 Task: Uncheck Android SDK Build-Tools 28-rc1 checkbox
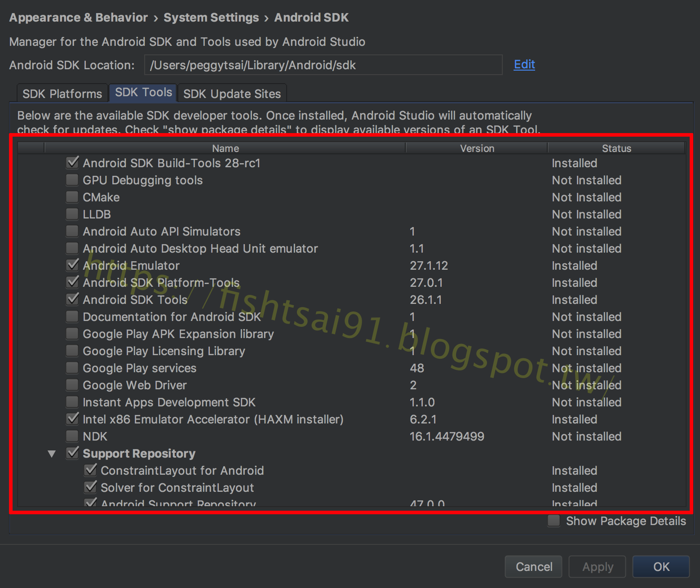click(x=72, y=163)
